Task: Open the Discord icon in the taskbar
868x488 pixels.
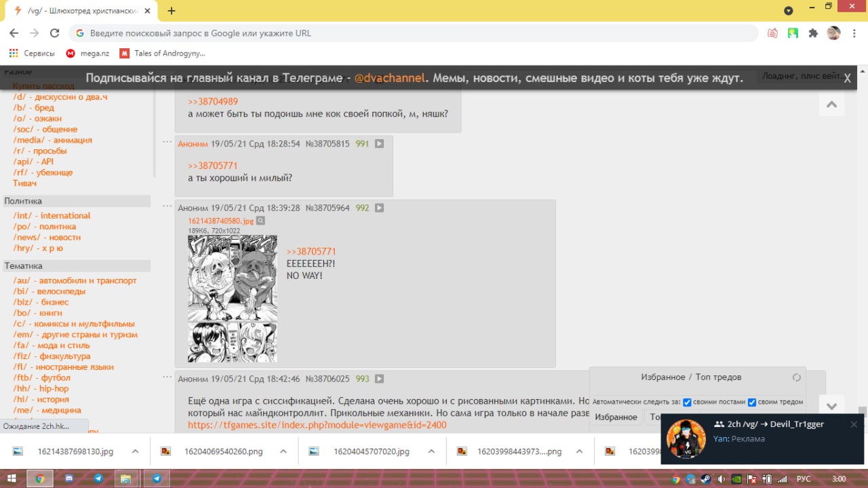Action: point(68,478)
